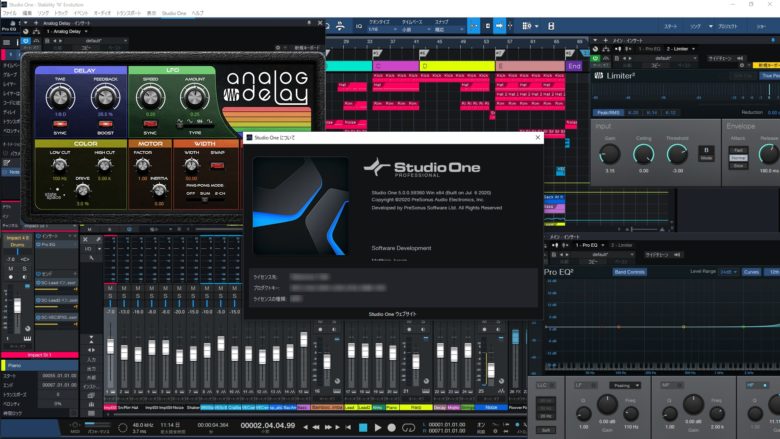Click the Fast Forward transport button
780x439 pixels.
coord(328,427)
